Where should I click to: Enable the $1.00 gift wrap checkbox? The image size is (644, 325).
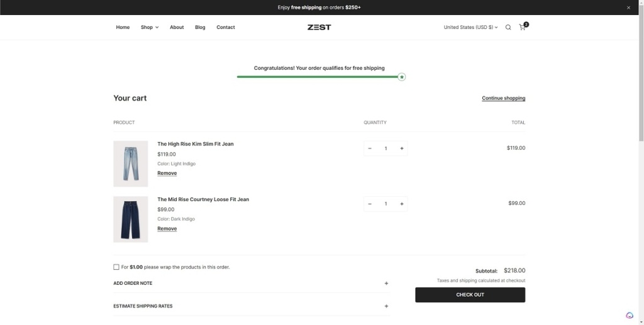pyautogui.click(x=116, y=267)
